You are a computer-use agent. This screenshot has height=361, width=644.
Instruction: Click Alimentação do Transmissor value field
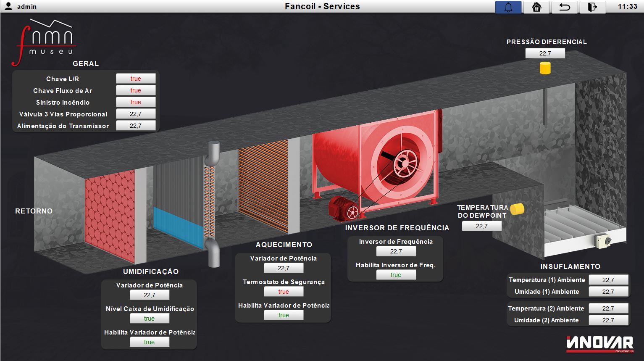pos(136,126)
